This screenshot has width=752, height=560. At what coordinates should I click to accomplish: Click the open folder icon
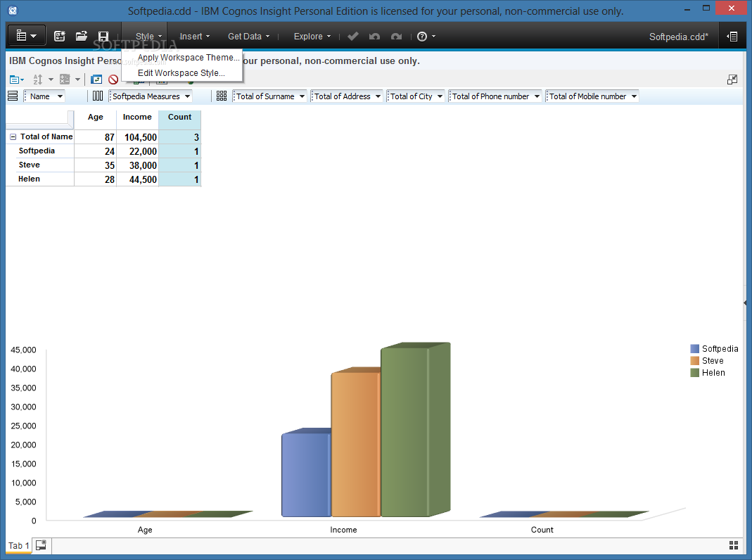pos(82,37)
